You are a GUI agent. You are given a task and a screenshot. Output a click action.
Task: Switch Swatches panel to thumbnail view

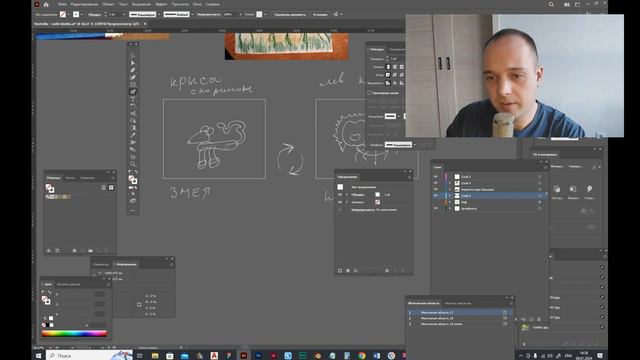(111, 188)
